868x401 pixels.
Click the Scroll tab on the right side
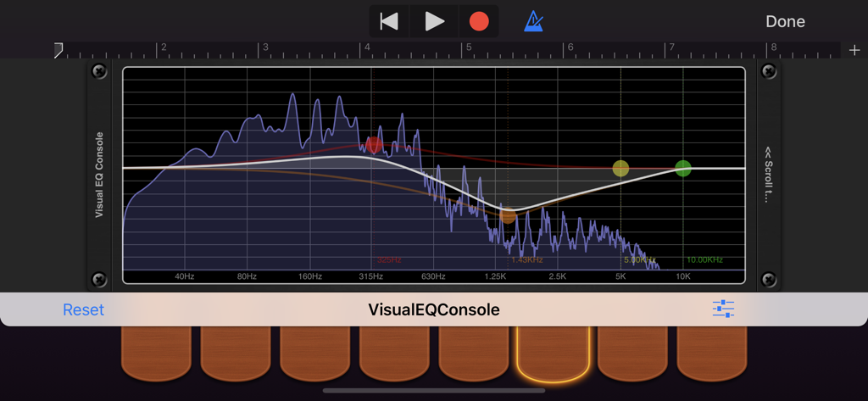[x=768, y=175]
